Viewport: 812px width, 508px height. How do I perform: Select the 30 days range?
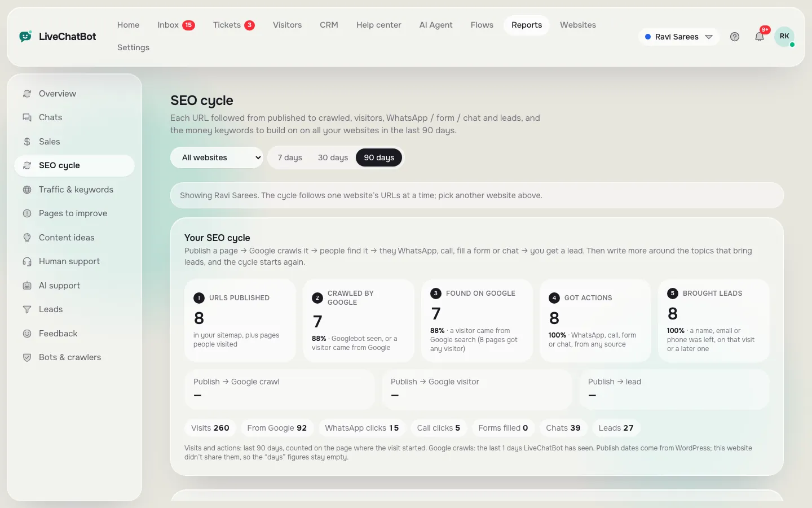pos(333,157)
